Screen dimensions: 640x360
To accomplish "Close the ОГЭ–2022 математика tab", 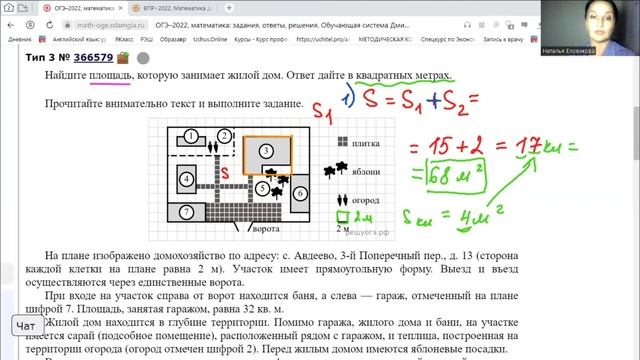I will (x=120, y=8).
